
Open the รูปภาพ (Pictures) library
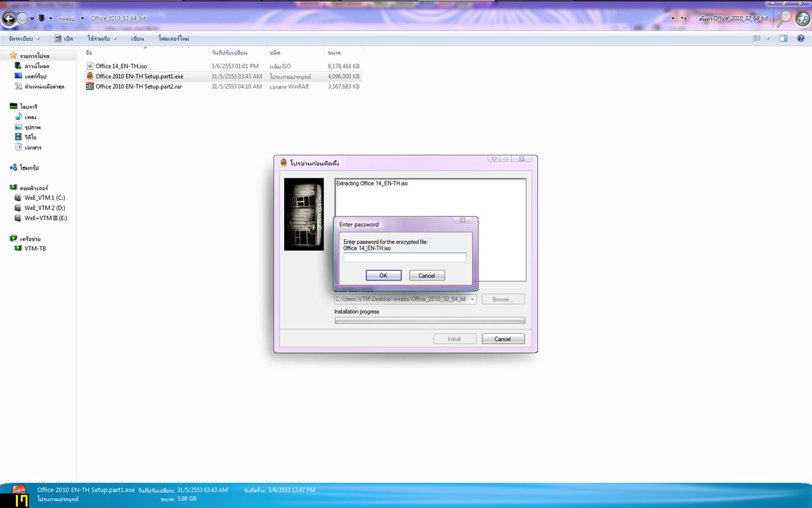(x=32, y=127)
